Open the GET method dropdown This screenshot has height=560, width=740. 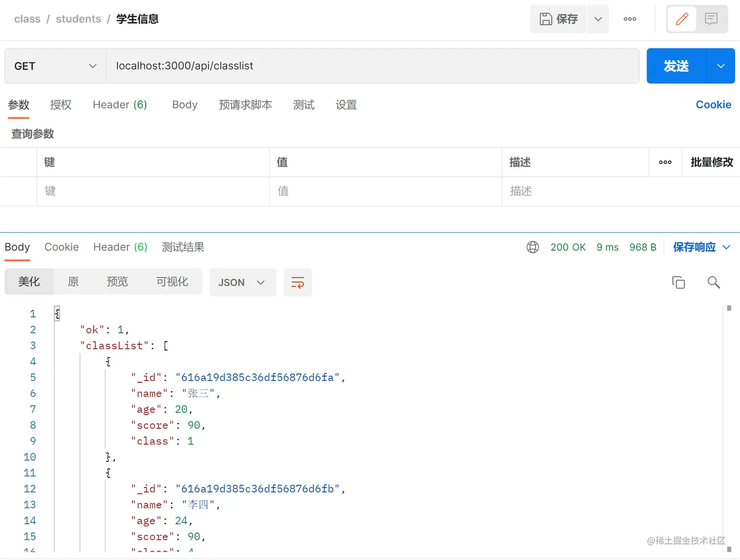55,66
